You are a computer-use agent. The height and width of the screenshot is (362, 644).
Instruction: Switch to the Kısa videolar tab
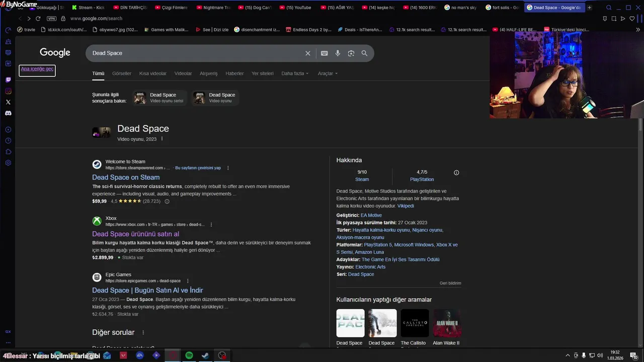tap(153, 73)
